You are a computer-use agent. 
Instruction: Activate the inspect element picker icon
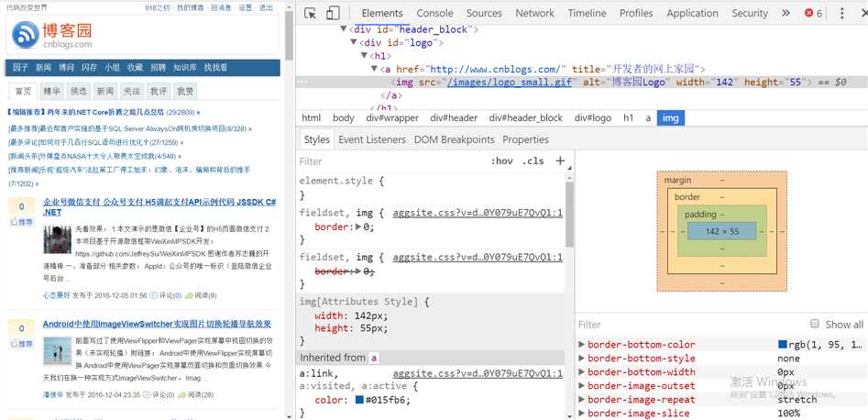coord(310,14)
